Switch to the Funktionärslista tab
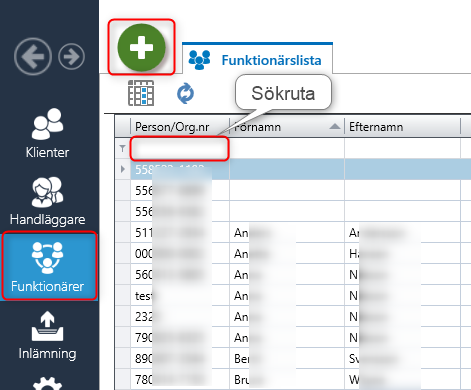The height and width of the screenshot is (390, 471). [x=257, y=60]
